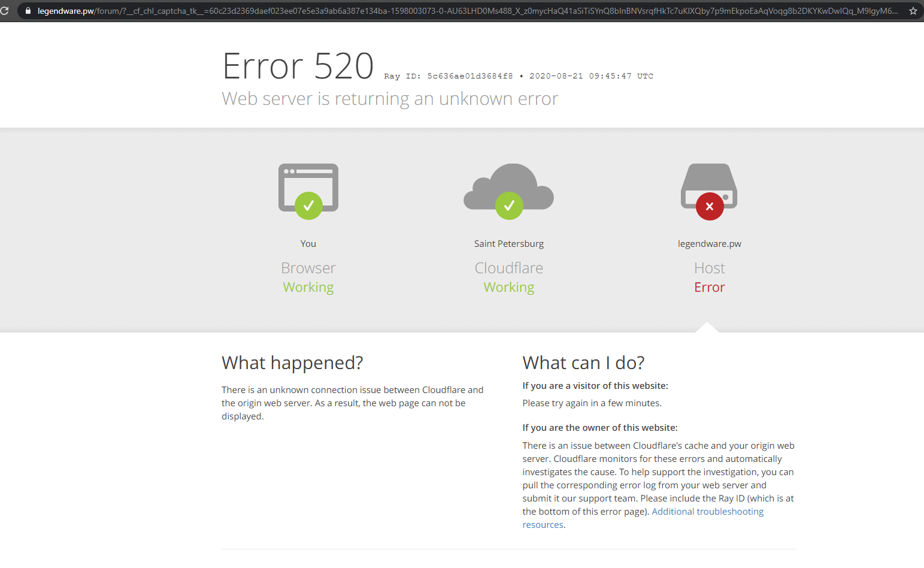
Task: Click the 'What can I do?' heading
Action: [x=583, y=363]
